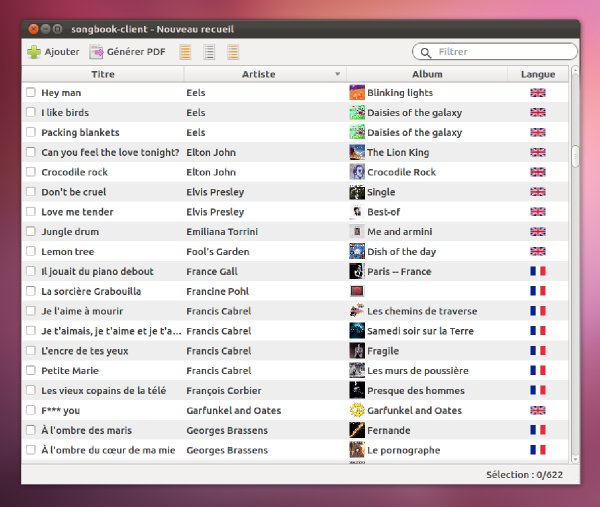
Task: Click the third list icon after Générer PDF
Action: click(x=233, y=52)
